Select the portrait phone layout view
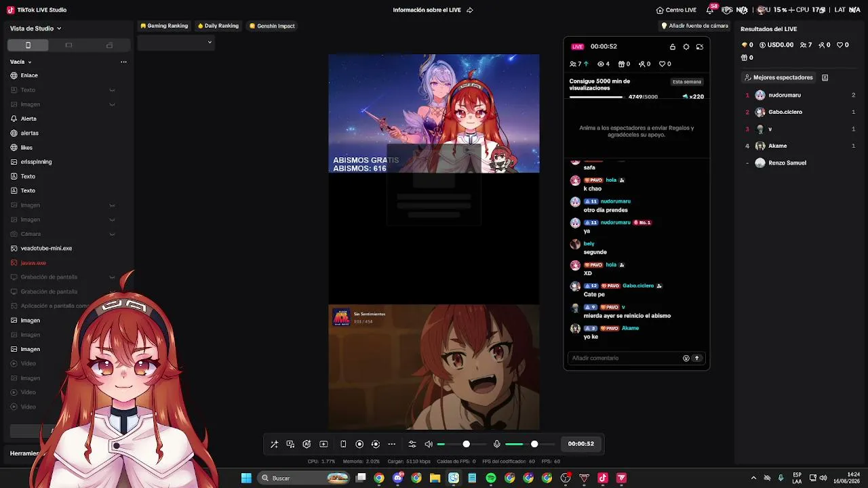The image size is (868, 488). (28, 45)
